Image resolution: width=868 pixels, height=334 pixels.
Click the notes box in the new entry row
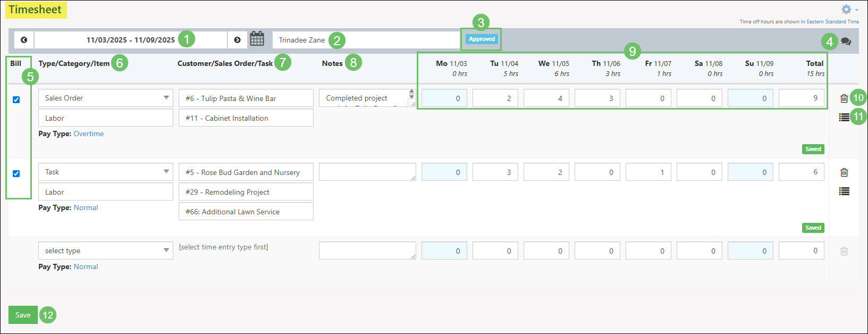[x=367, y=250]
